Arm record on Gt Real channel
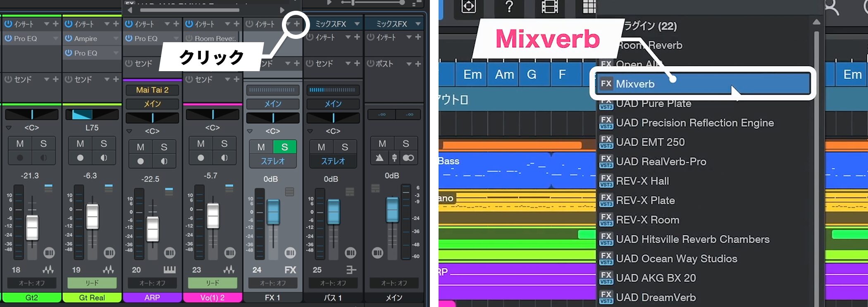This screenshot has width=868, height=307. pyautogui.click(x=80, y=158)
